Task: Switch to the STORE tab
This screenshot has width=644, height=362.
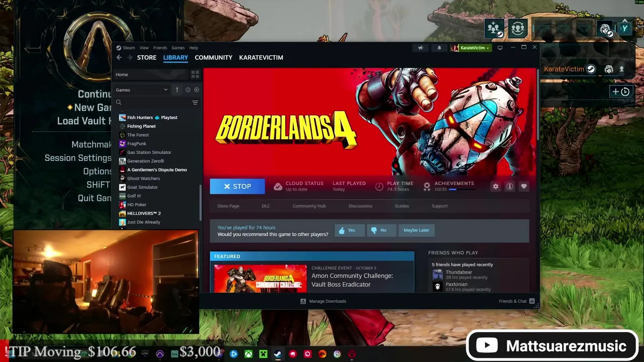Action: (x=147, y=58)
